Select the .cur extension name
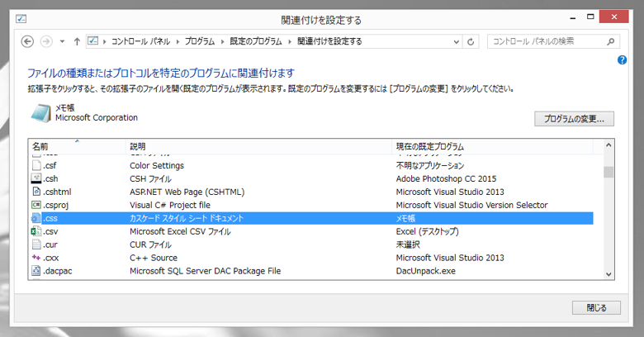The height and width of the screenshot is (337, 644). tap(50, 244)
